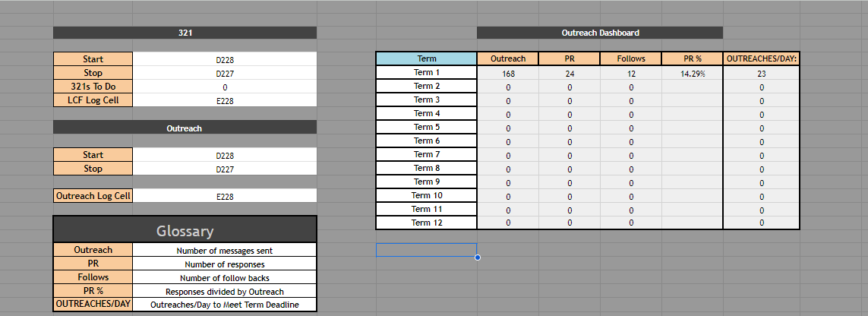Viewport: 868px width, 316px height.
Task: Click the blue fill handle dot on the selected cell
Action: point(477,258)
